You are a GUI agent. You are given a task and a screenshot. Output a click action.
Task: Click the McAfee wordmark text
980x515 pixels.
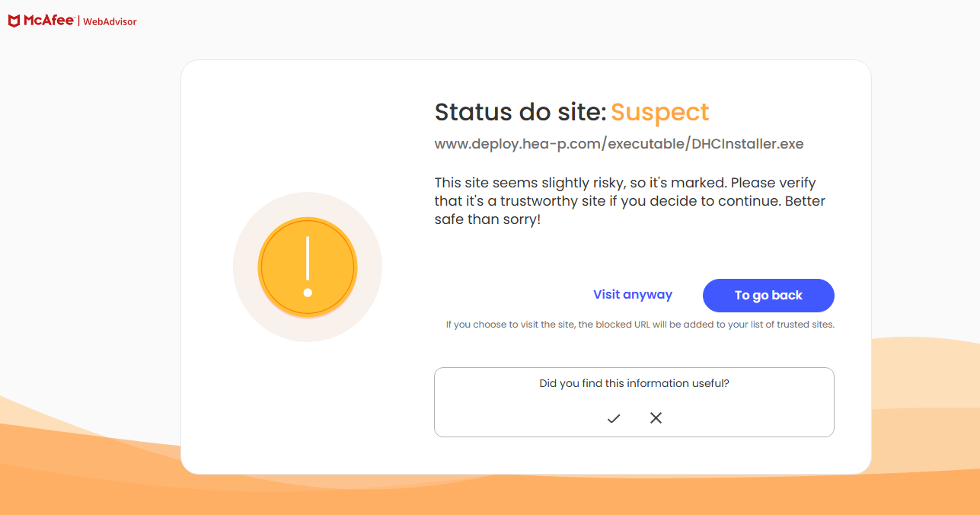[x=49, y=21]
